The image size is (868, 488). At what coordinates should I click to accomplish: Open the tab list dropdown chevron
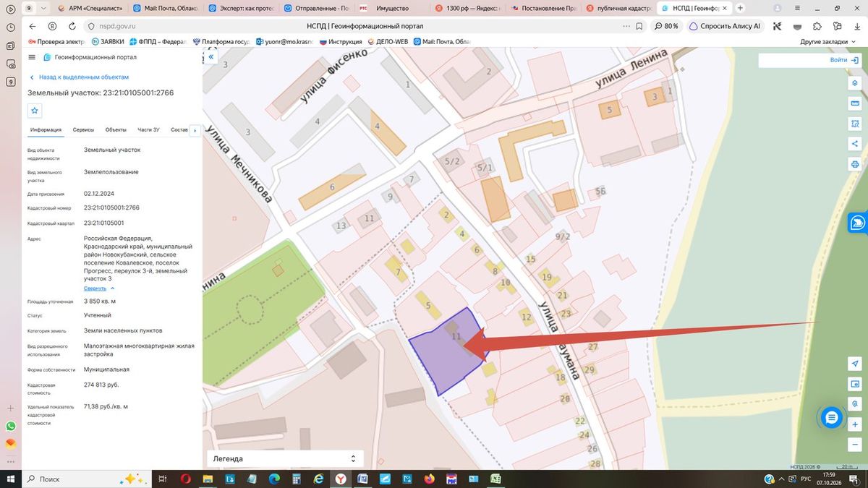point(43,8)
